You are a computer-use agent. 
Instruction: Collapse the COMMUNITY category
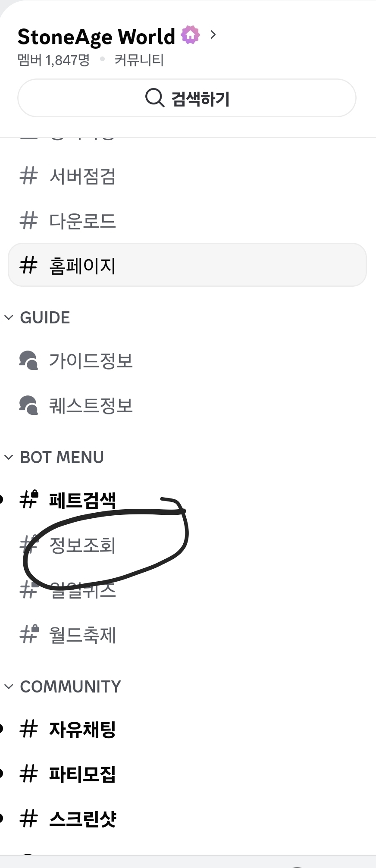9,686
